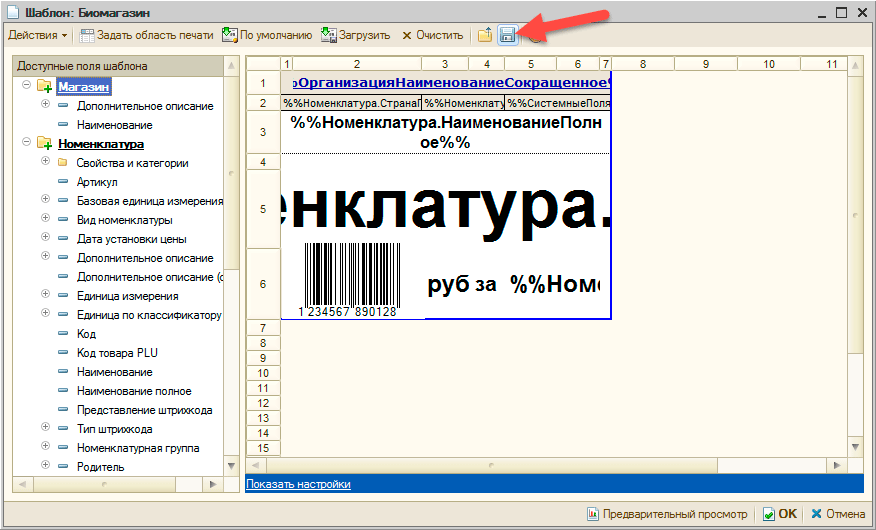The height and width of the screenshot is (530, 876).
Task: Expand the Единица измерения node
Action: pyautogui.click(x=45, y=294)
